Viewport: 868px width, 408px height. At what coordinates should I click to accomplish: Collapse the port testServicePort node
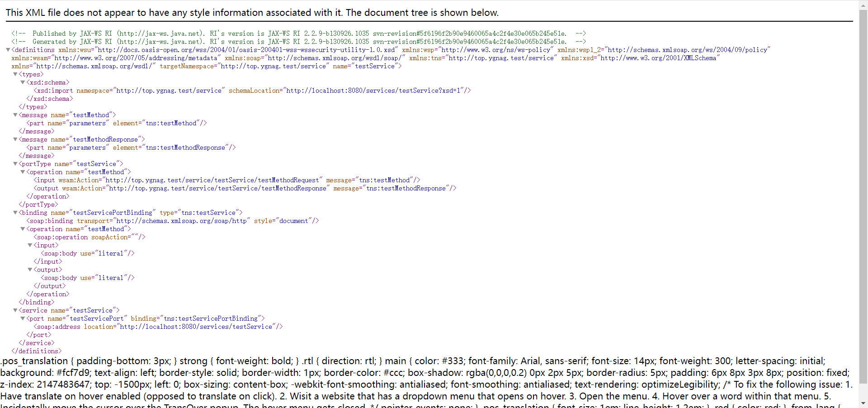coord(23,318)
